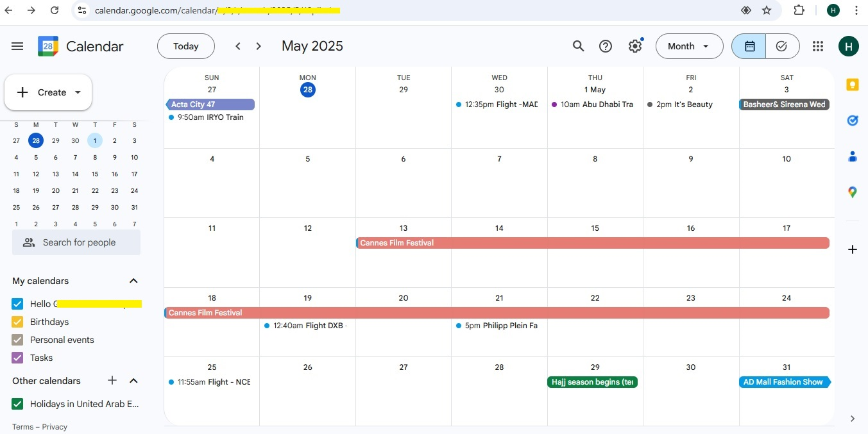Select 15 in mini calendar
Screen dimensions: 868x434
pos(95,174)
